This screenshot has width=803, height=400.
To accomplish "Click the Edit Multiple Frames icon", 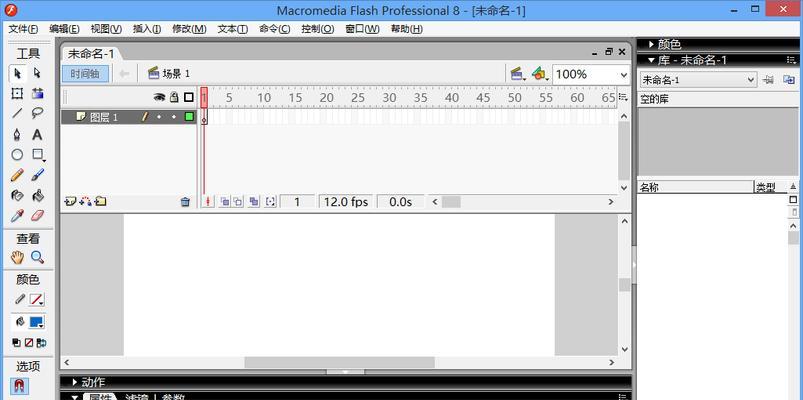I will coord(253,202).
